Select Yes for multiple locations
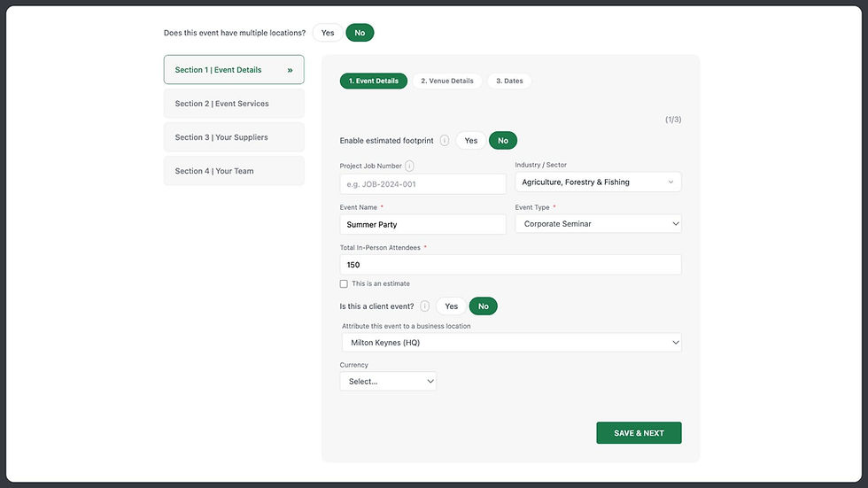The width and height of the screenshot is (868, 488). pyautogui.click(x=328, y=33)
